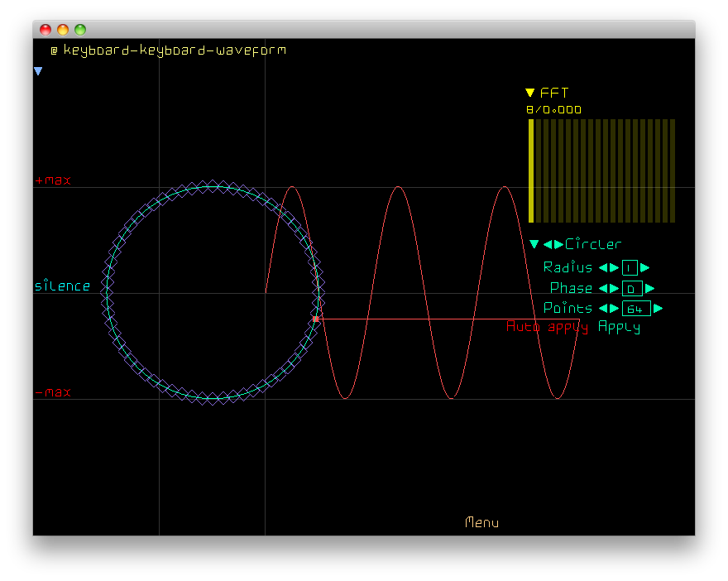Viewport: 728px width, 581px height.
Task: Click arrow to the right of Points value box
Action: tap(659, 308)
